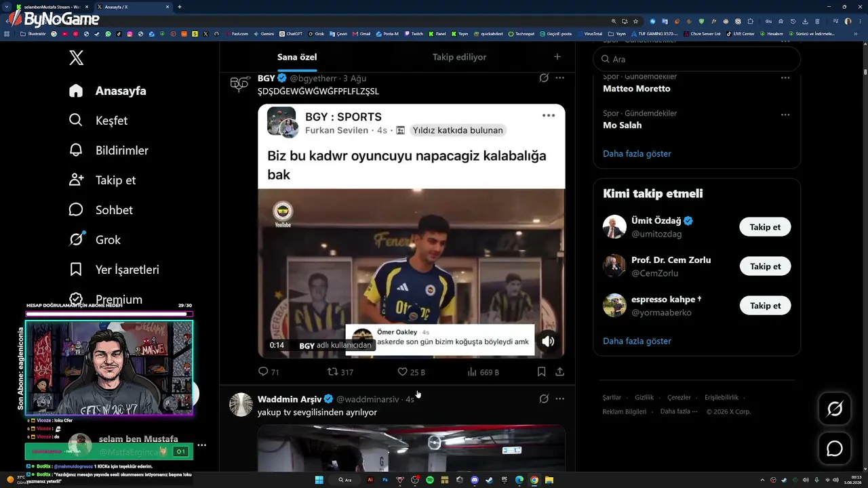Open the floating messages chat button
Viewport: 868px width, 488px height.
835,449
